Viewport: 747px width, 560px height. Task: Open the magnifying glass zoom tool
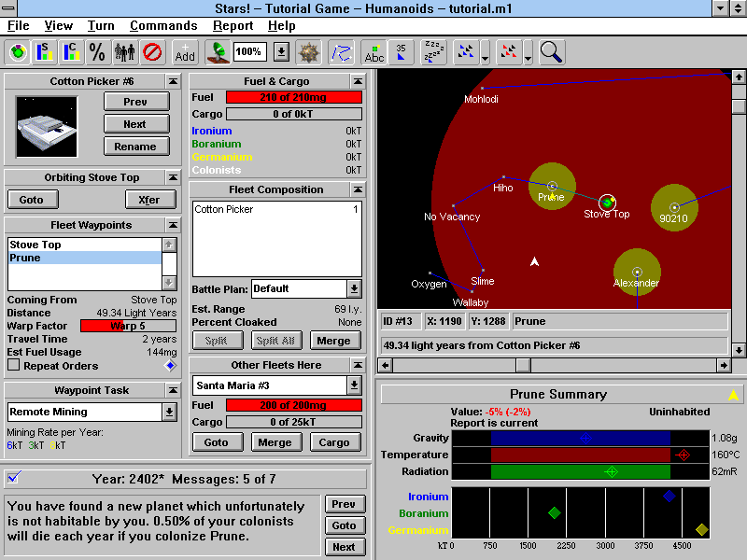pyautogui.click(x=552, y=52)
